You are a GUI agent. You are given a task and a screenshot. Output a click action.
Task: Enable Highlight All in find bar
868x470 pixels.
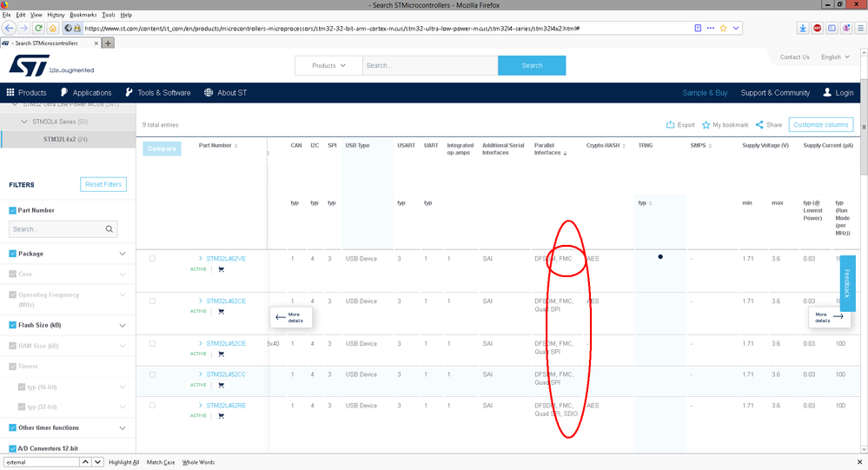coord(124,462)
